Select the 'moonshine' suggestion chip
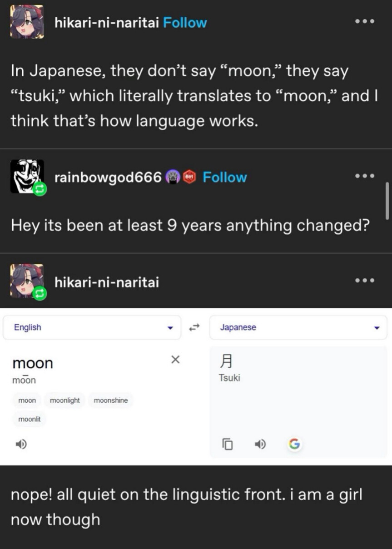Image resolution: width=392 pixels, height=549 pixels. coord(110,400)
